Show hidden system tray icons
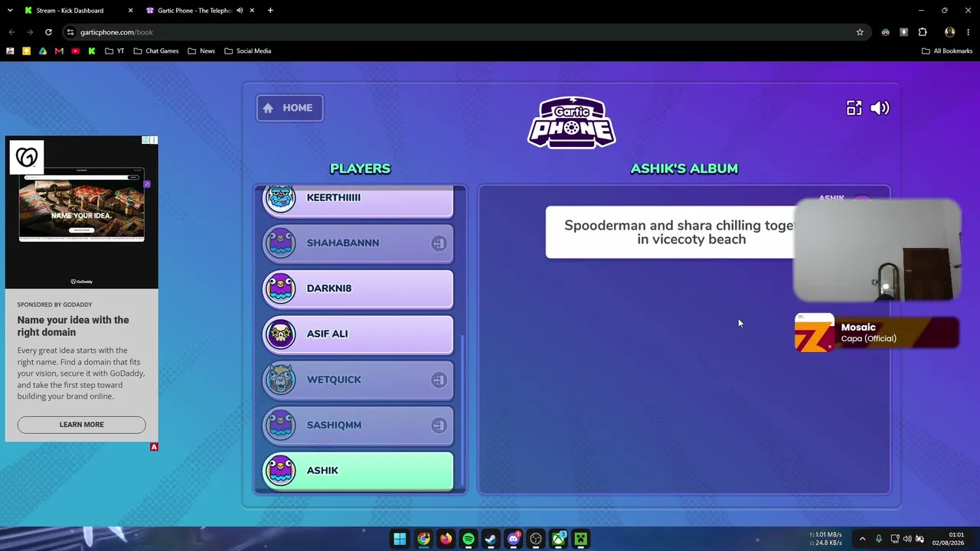 coord(862,539)
